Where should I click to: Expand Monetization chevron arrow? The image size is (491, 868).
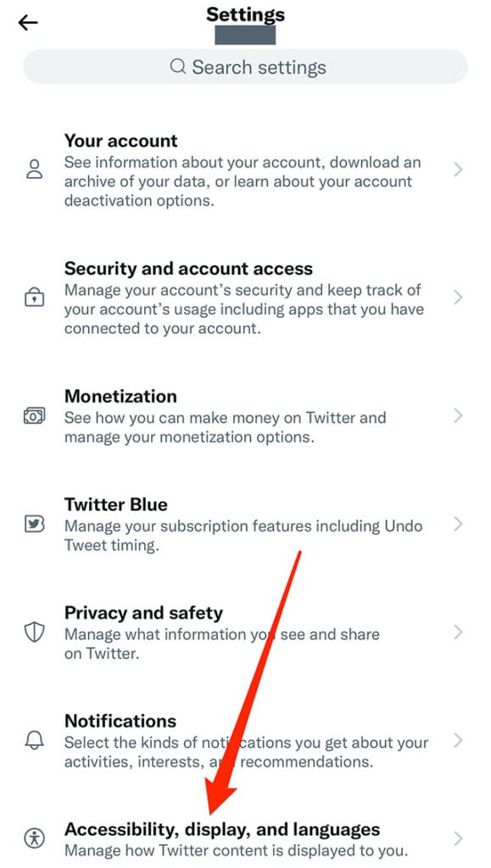pyautogui.click(x=458, y=415)
